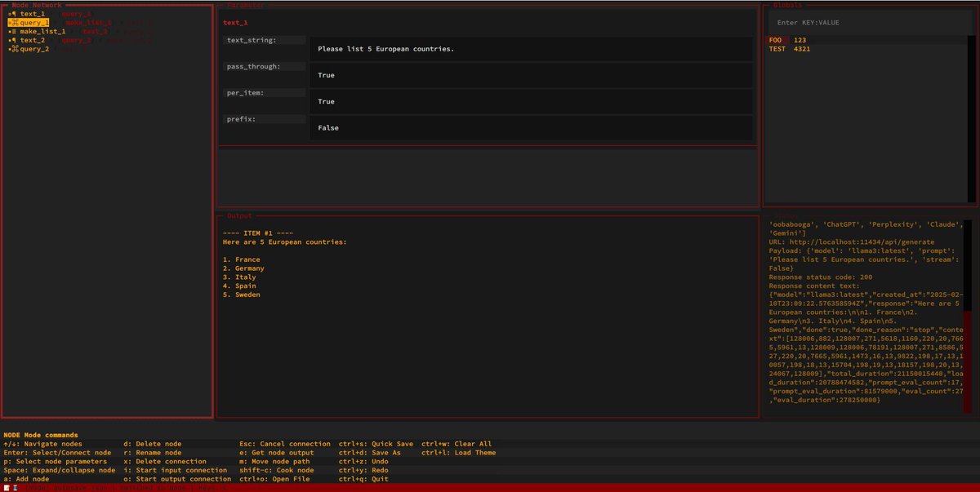Select the make_list_1 node

point(42,32)
